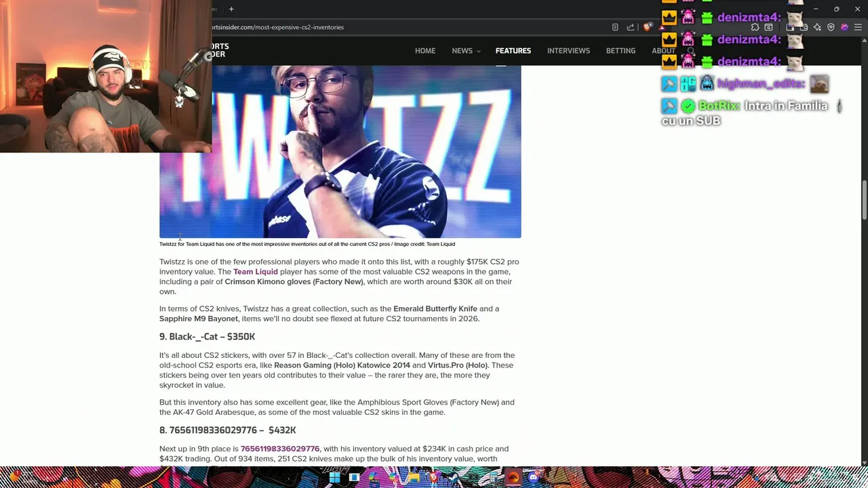Screen dimensions: 868x488
Task: Toggle Brave reader mode icon
Action: 615,27
